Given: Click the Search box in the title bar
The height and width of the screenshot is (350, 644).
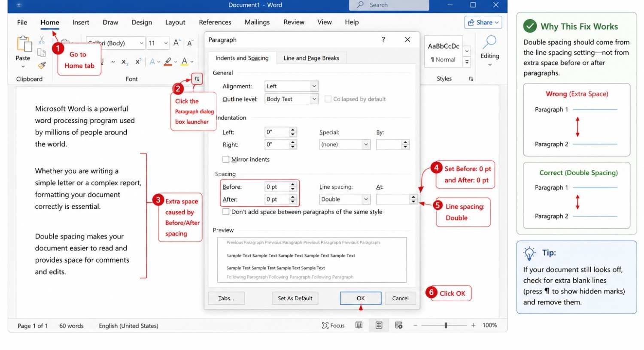Looking at the screenshot, I should (389, 5).
